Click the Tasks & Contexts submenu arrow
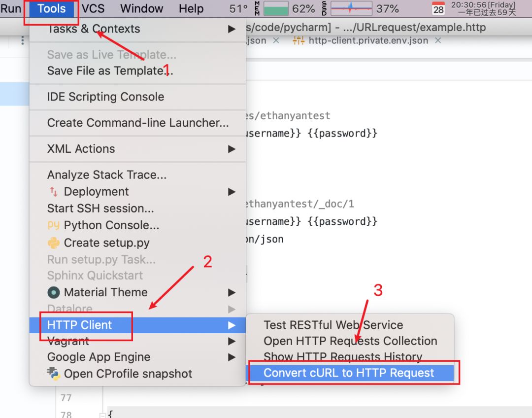532x418 pixels. [232, 29]
